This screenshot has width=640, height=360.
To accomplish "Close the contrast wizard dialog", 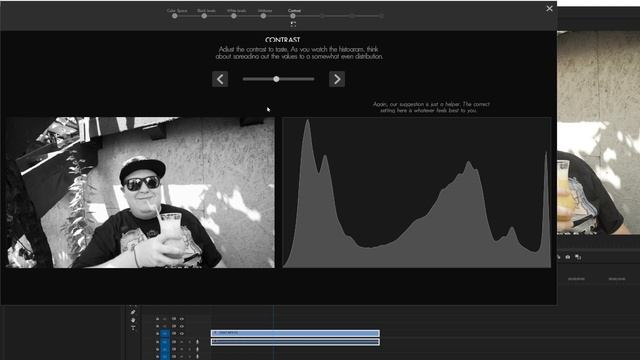I will (x=549, y=9).
